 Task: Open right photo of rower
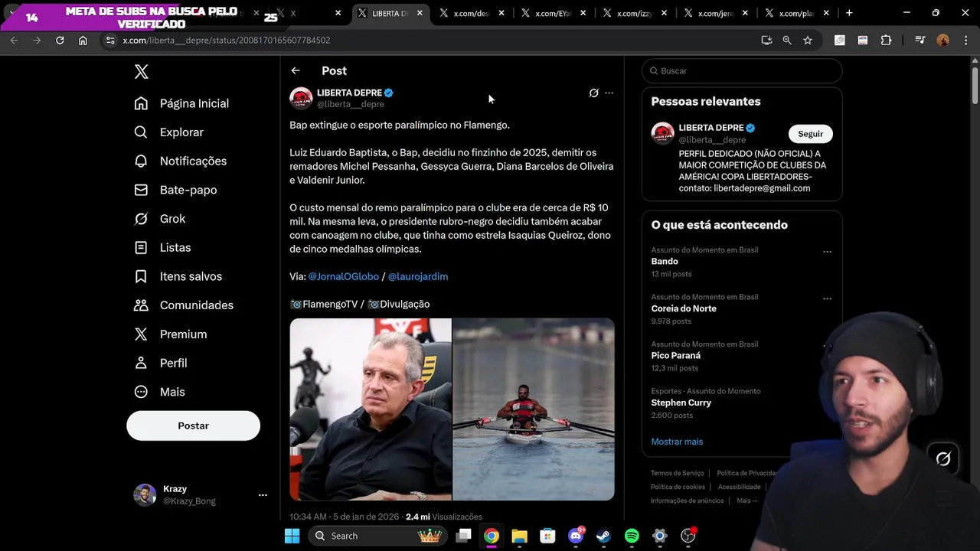tap(534, 409)
